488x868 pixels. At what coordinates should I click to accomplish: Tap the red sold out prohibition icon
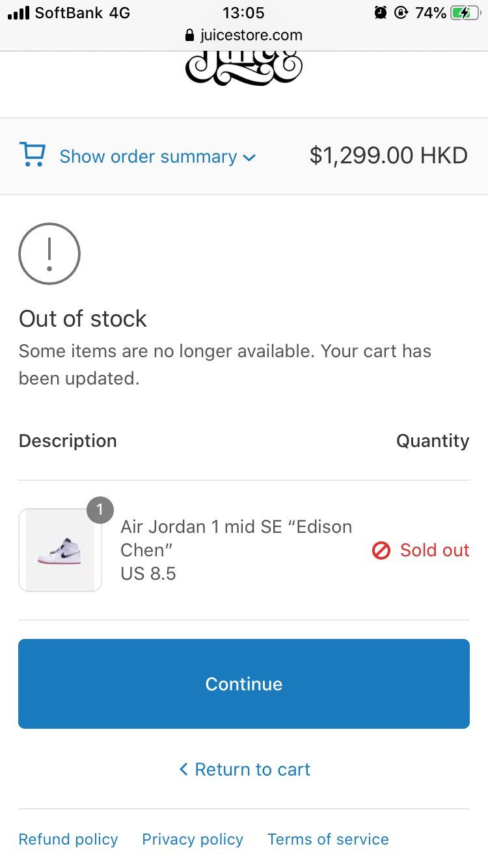pyautogui.click(x=381, y=550)
